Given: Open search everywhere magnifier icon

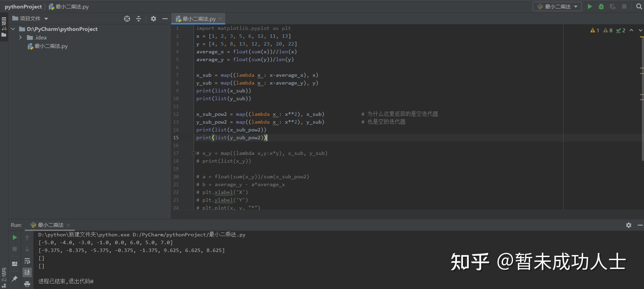Looking at the screenshot, I should click(639, 6).
